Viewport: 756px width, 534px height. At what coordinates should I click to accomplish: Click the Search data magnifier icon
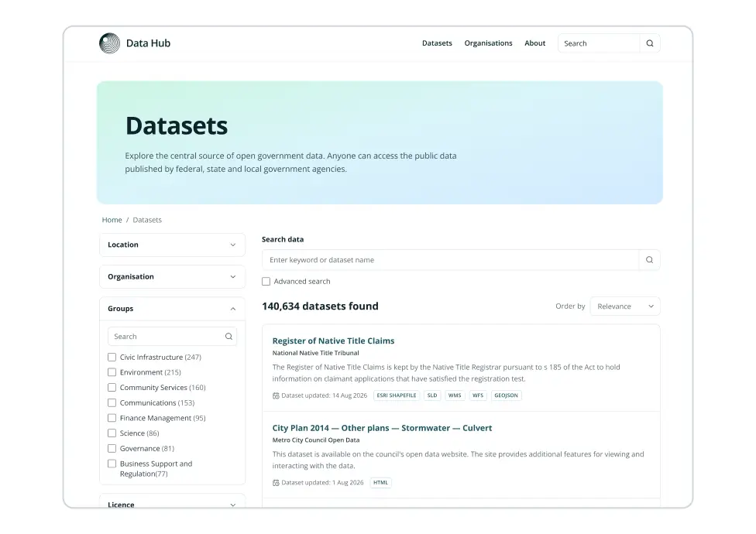click(x=649, y=260)
